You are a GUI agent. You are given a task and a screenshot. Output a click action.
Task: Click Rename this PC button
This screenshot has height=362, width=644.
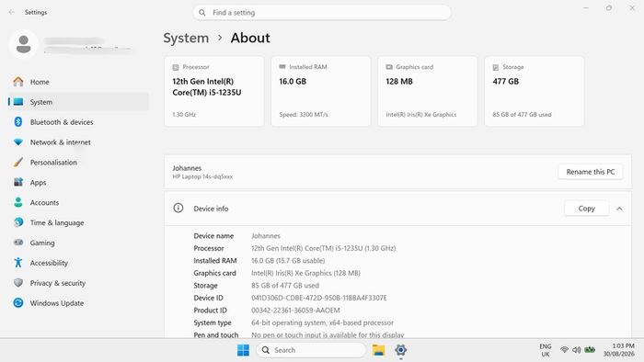pyautogui.click(x=591, y=172)
